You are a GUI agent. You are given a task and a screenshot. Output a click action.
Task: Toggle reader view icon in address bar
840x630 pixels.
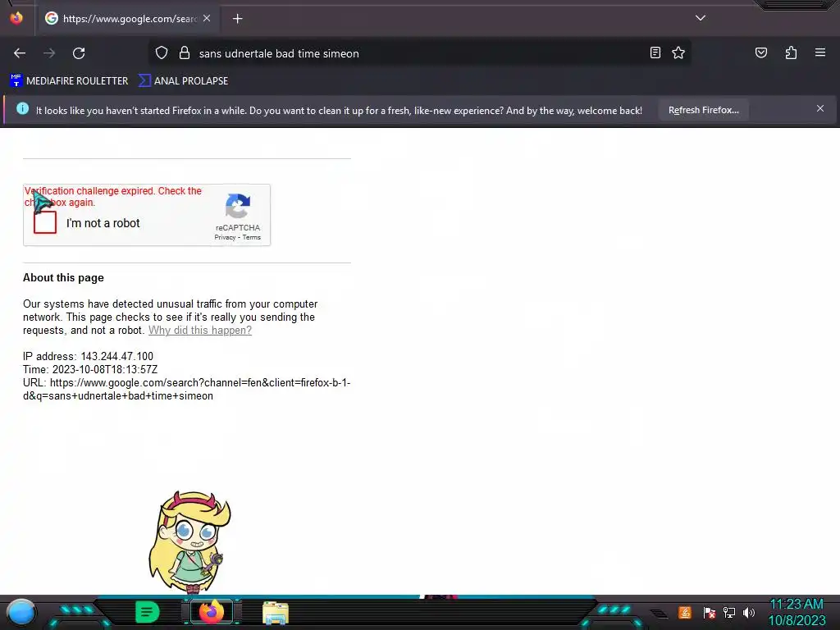pyautogui.click(x=655, y=52)
